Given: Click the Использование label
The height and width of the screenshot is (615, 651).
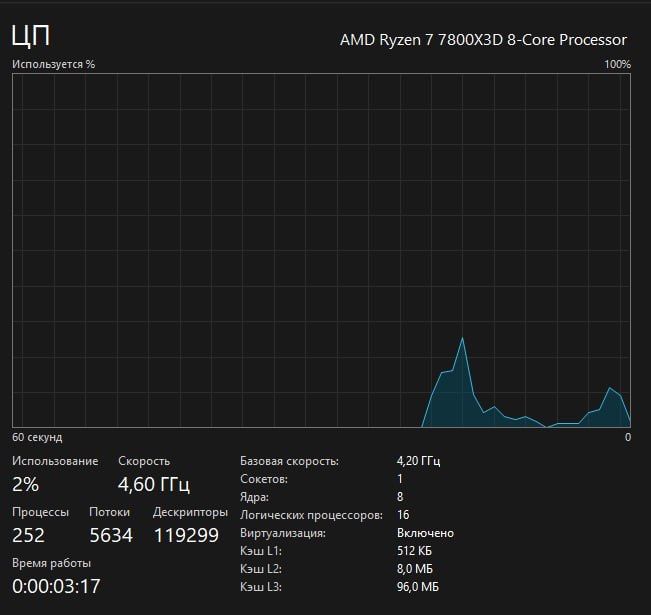Looking at the screenshot, I should pos(55,461).
